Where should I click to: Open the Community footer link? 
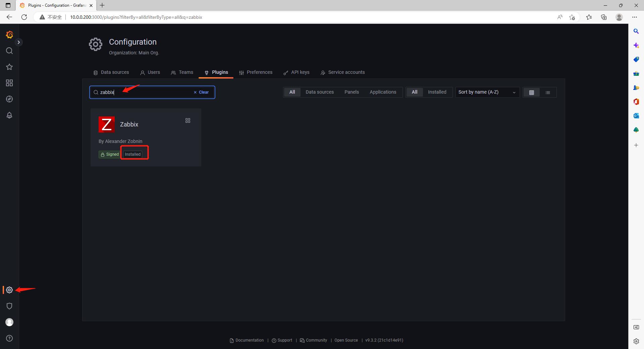click(314, 340)
